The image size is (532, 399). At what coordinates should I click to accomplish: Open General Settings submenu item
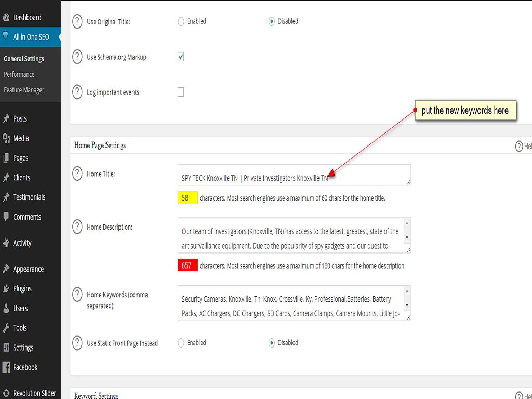(x=24, y=59)
